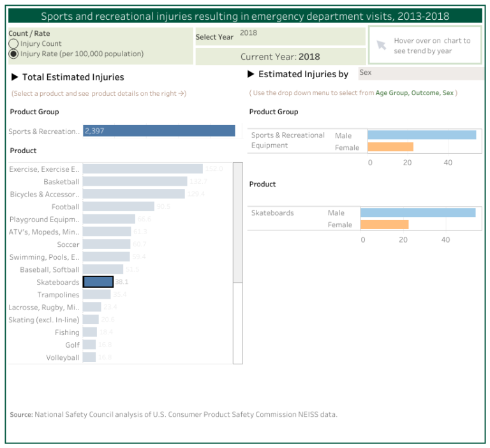The height and width of the screenshot is (448, 490).
Task: Select the Sports & Recreation 2,397 bar
Action: pyautogui.click(x=159, y=131)
